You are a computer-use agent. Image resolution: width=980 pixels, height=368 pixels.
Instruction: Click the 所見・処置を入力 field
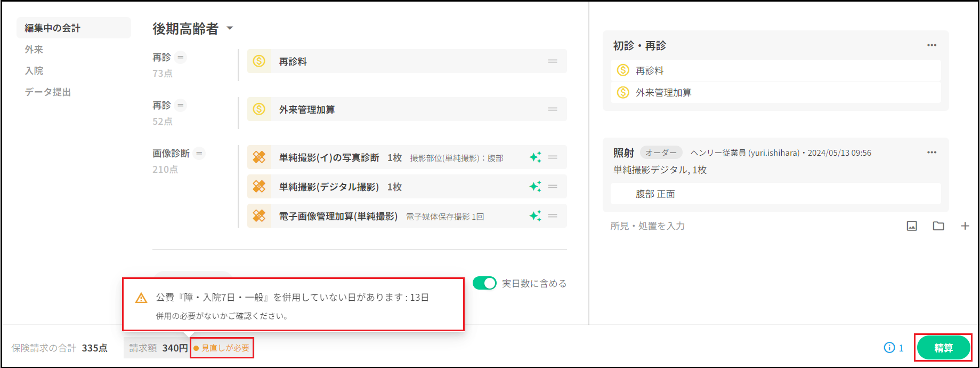(x=647, y=226)
